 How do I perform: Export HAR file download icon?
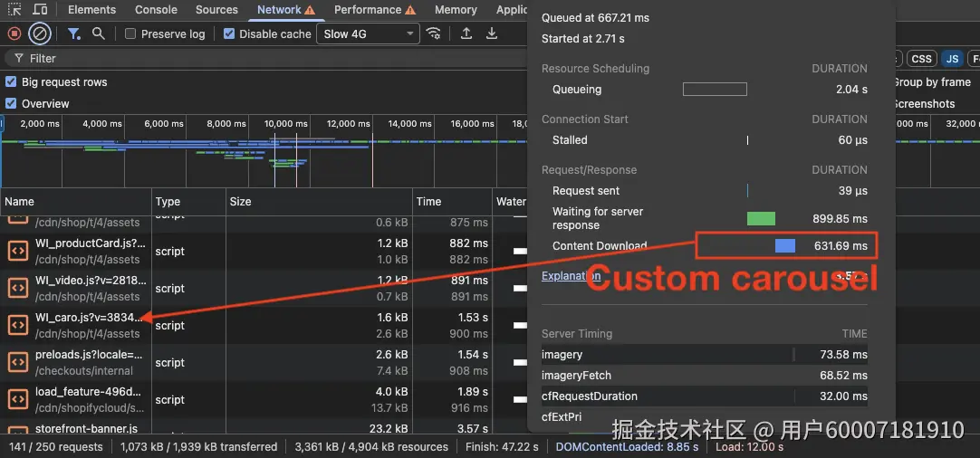492,33
